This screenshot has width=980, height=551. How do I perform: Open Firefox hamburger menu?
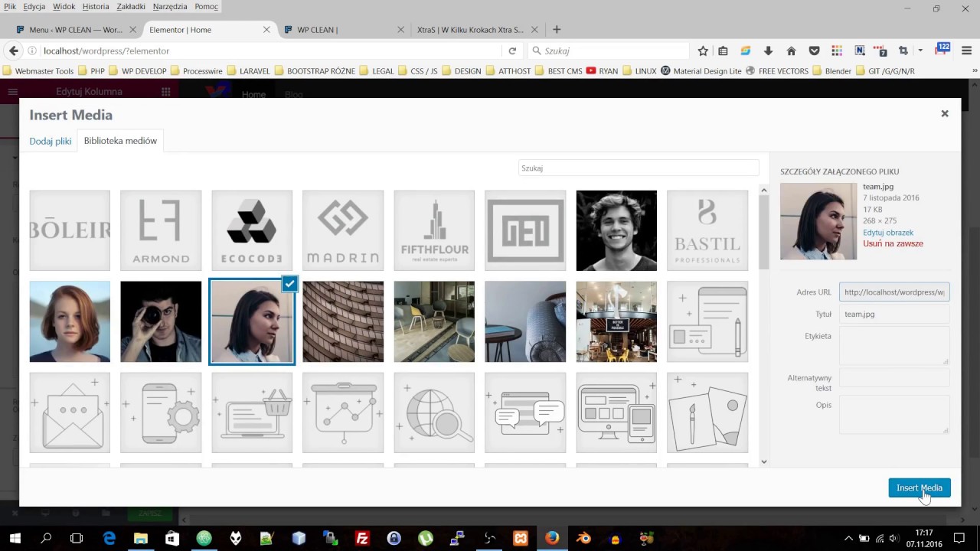[x=966, y=51]
